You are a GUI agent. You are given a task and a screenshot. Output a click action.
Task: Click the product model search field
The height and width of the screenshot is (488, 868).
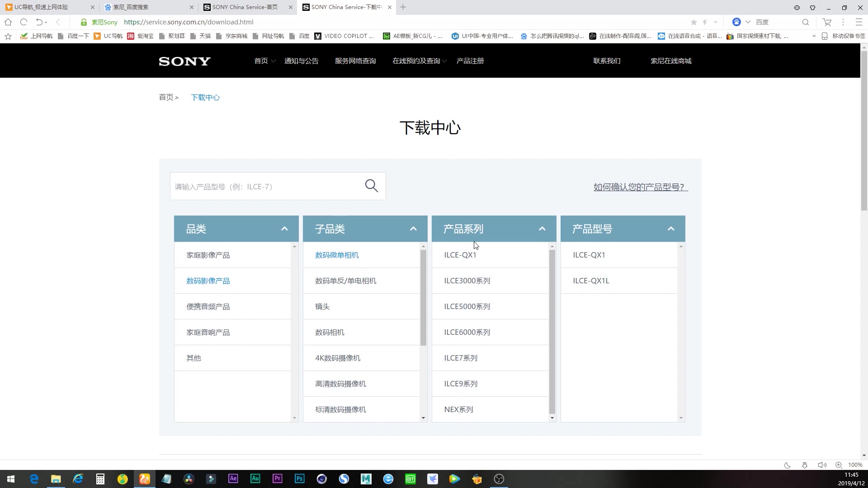267,186
